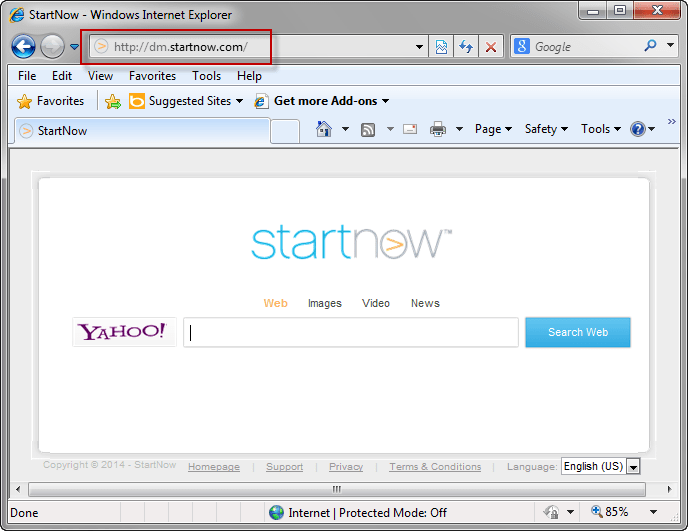This screenshot has height=531, width=688.
Task: Open the Homepage footer link
Action: [214, 467]
